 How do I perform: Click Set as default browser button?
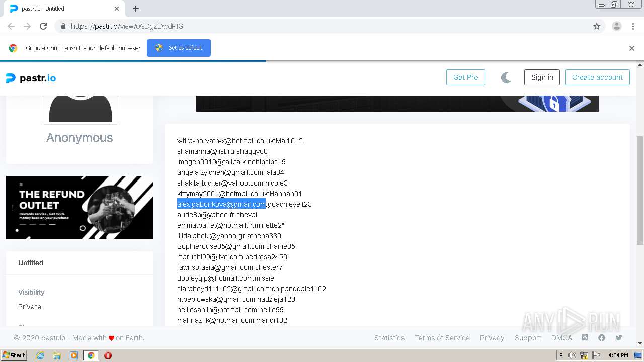tap(179, 48)
